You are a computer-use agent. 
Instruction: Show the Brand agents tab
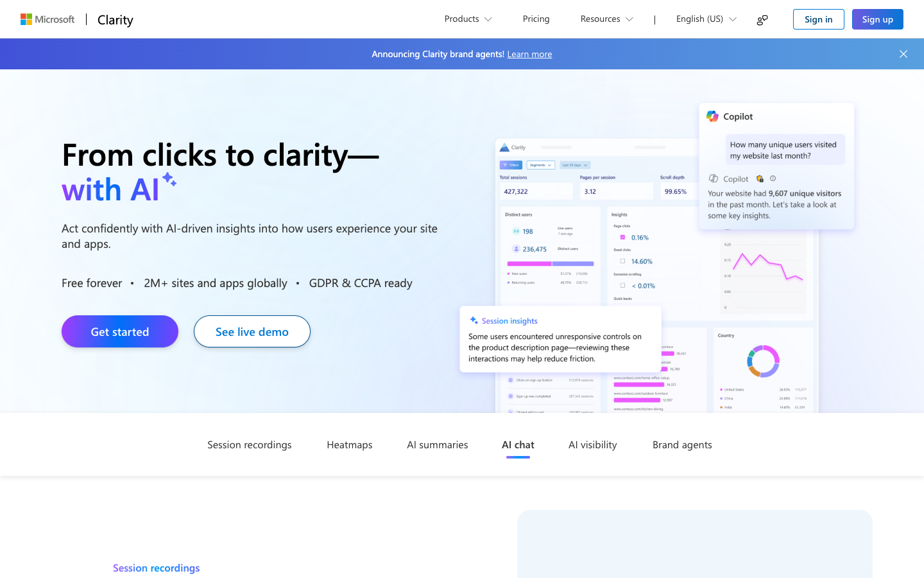coord(682,444)
